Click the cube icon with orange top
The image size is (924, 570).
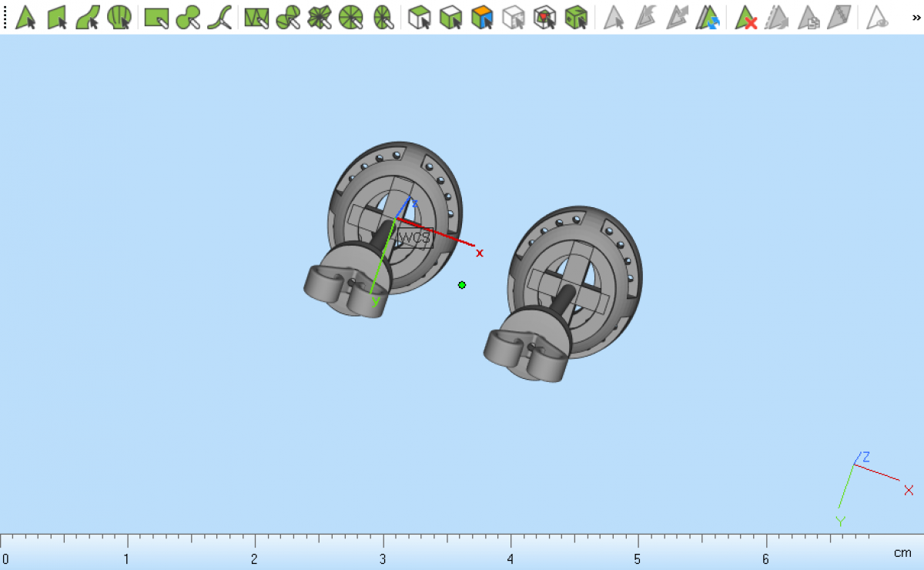pyautogui.click(x=482, y=17)
